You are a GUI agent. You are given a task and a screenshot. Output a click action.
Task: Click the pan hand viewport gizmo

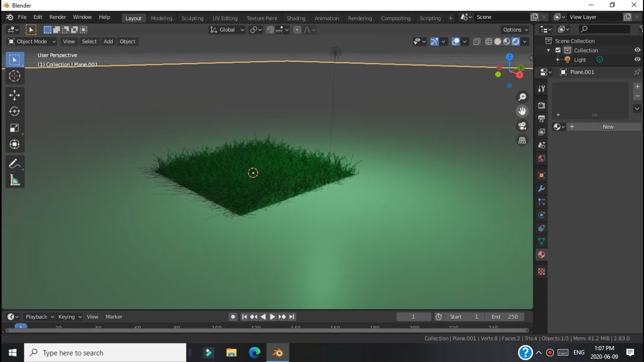tap(522, 112)
